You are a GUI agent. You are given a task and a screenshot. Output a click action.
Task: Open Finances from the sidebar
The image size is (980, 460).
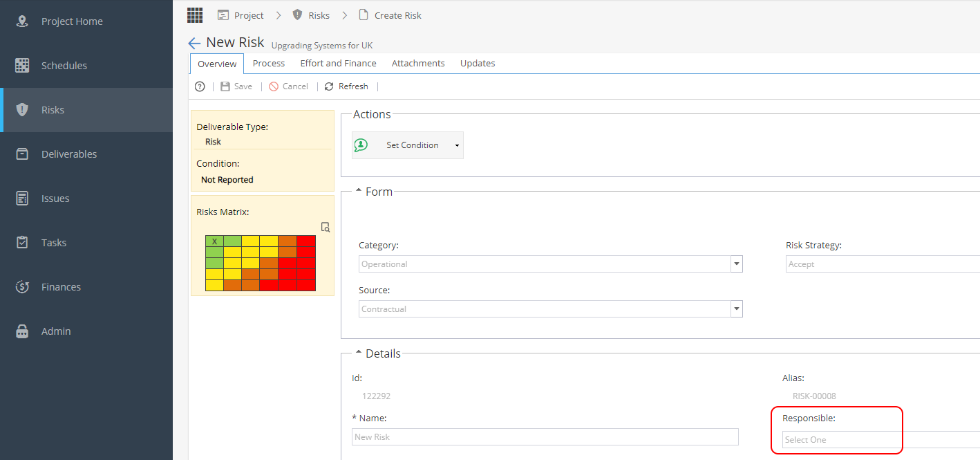pyautogui.click(x=86, y=287)
